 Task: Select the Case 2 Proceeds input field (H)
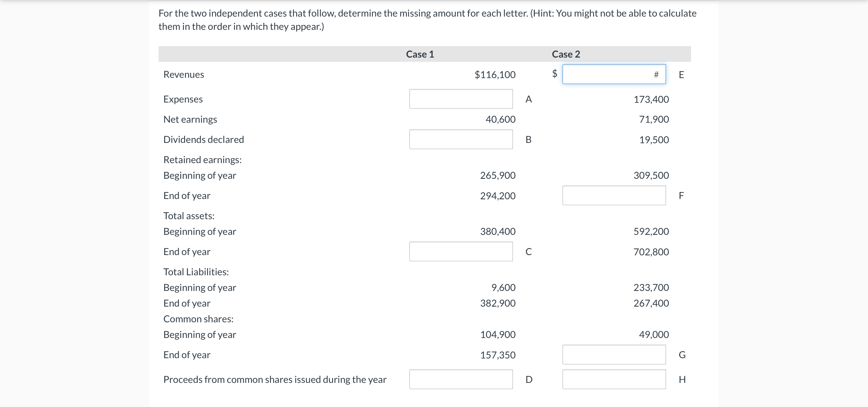pyautogui.click(x=614, y=380)
